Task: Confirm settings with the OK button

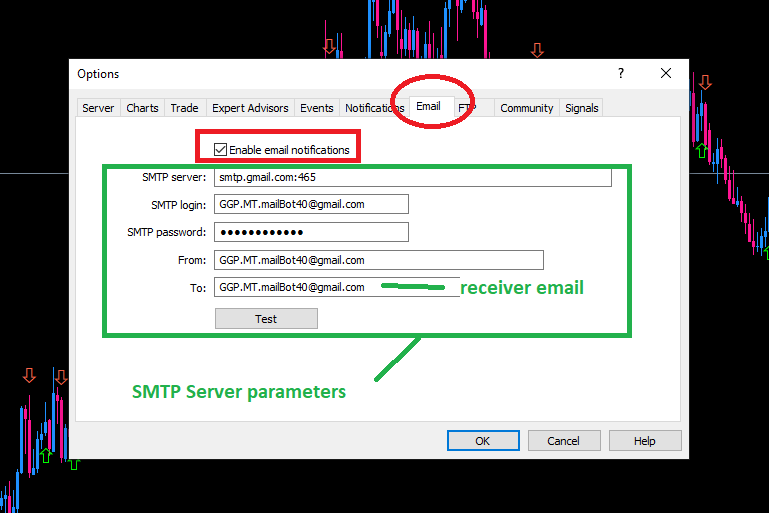Action: coord(482,441)
